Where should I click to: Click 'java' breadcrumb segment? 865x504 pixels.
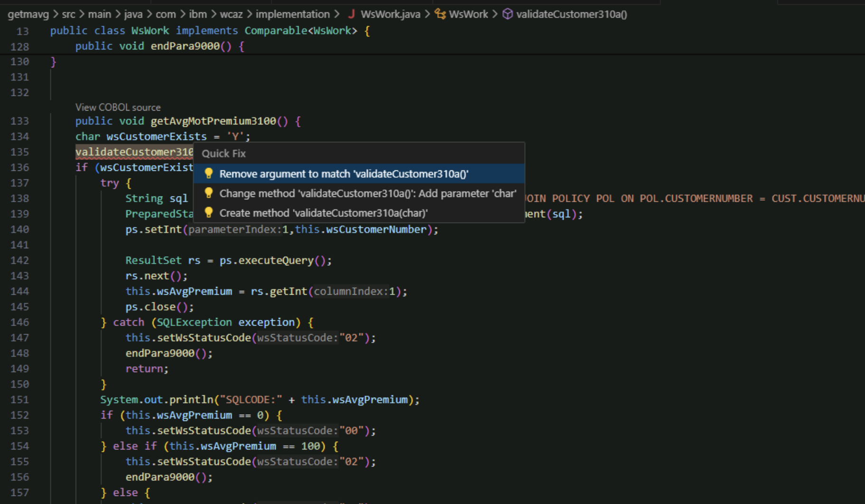[133, 14]
